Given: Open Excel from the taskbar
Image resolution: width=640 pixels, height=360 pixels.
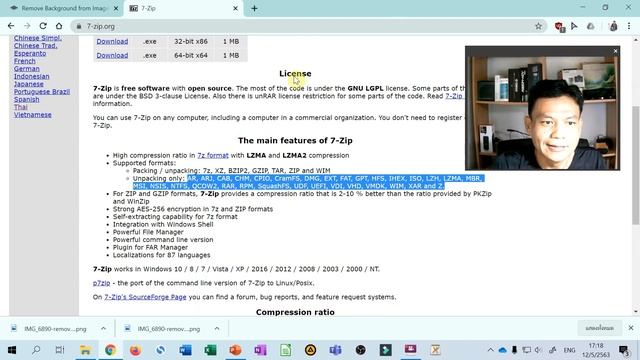Looking at the screenshot, I should pyautogui.click(x=210, y=350).
